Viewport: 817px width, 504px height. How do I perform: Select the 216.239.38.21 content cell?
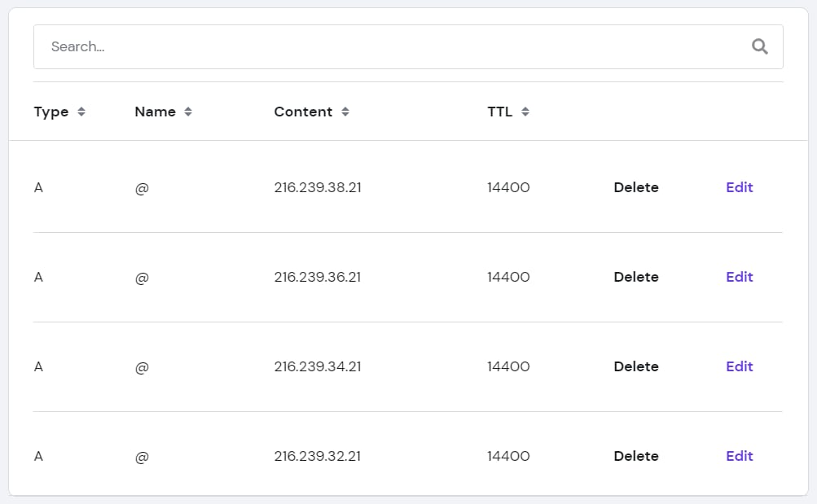click(318, 187)
